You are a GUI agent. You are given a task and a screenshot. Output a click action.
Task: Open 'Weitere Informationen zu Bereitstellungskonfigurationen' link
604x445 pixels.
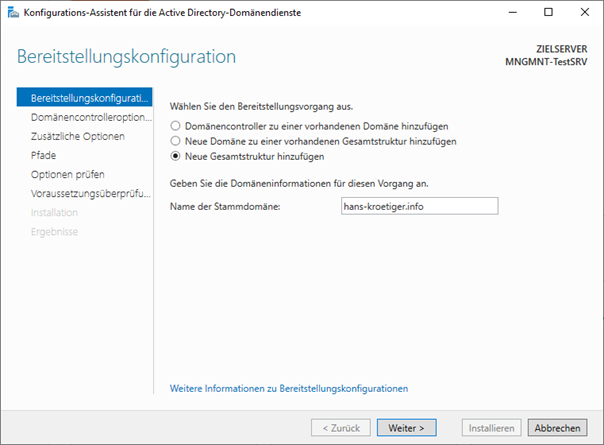[289, 388]
